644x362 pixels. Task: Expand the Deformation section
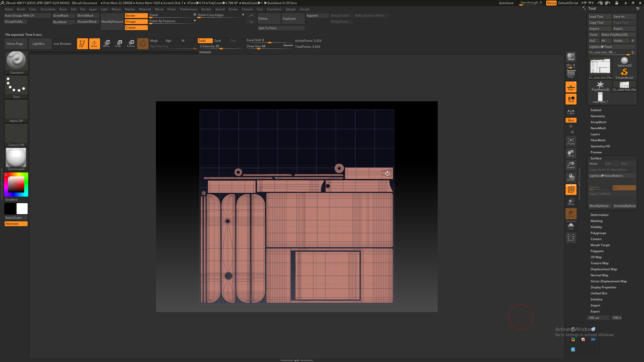point(599,215)
